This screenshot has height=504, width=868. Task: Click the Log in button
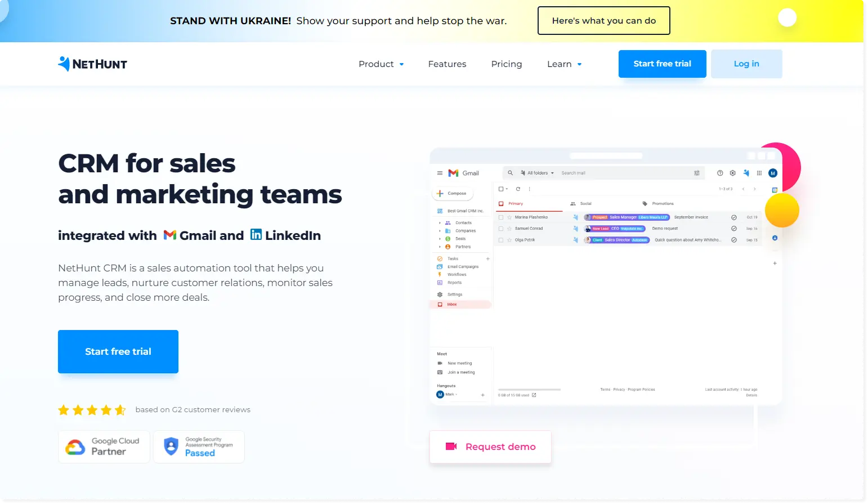click(x=746, y=64)
